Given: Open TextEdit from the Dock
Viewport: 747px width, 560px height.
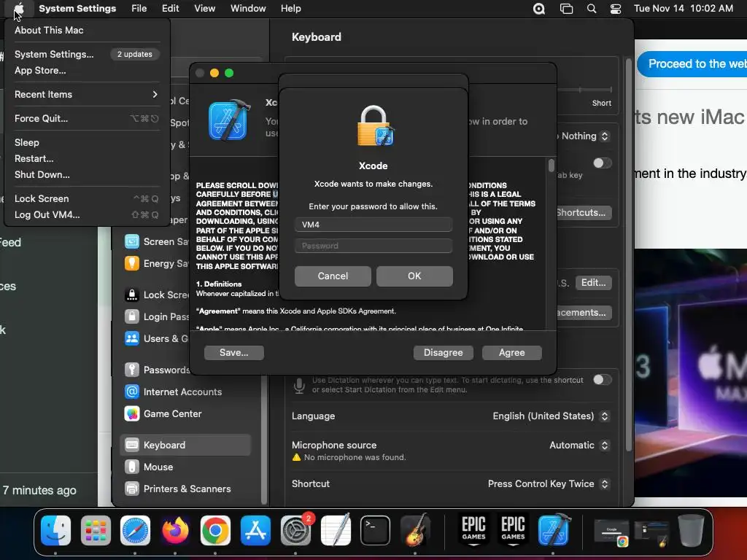Looking at the screenshot, I should 336,530.
